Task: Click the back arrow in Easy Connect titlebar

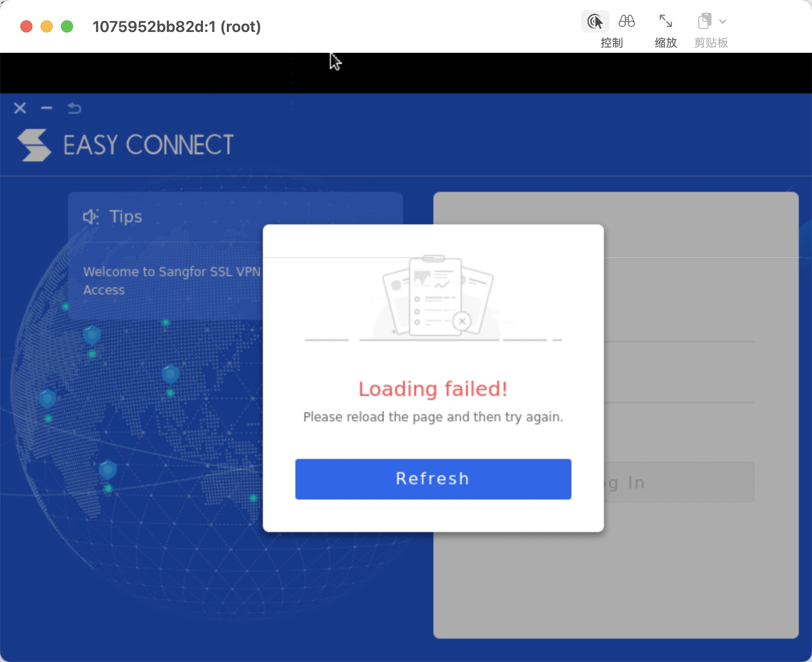Action: (x=74, y=108)
